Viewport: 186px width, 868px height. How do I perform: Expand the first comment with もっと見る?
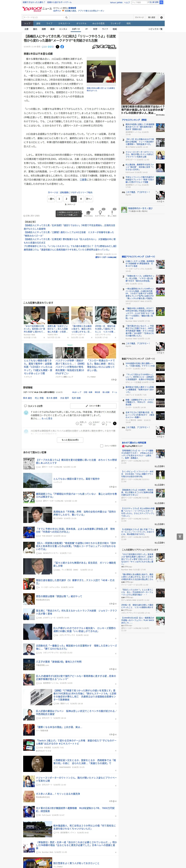[x=47, y=419]
